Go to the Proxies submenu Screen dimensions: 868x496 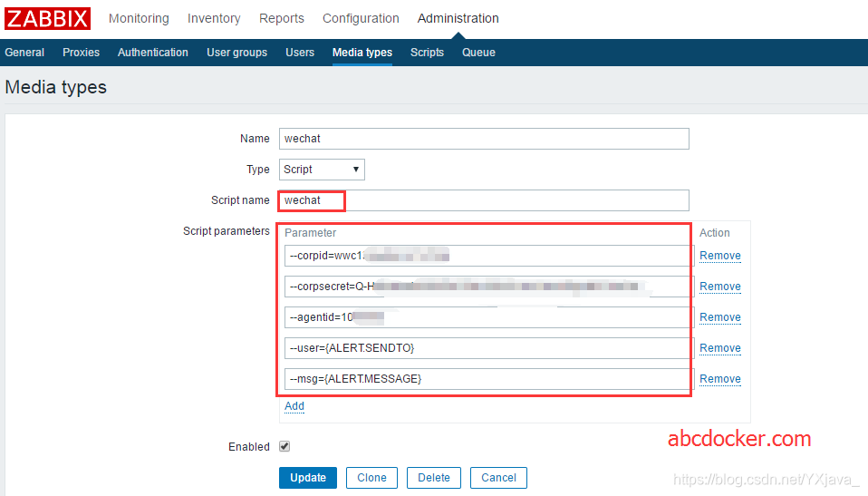point(81,52)
